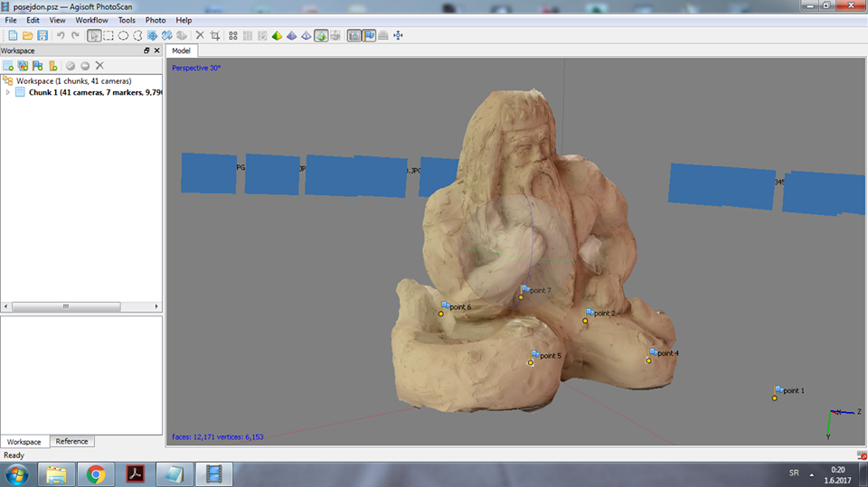This screenshot has width=868, height=487.
Task: Select the Navigation arrow tool
Action: click(x=94, y=35)
